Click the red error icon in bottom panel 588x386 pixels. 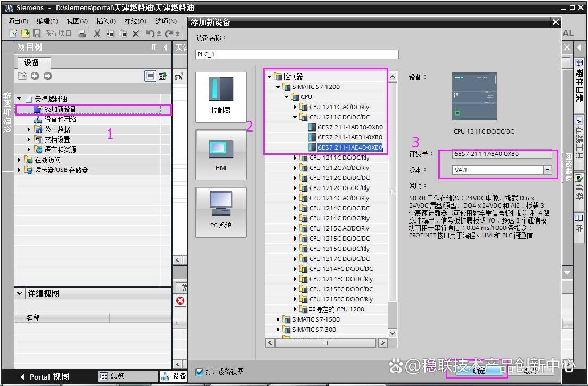(x=181, y=301)
